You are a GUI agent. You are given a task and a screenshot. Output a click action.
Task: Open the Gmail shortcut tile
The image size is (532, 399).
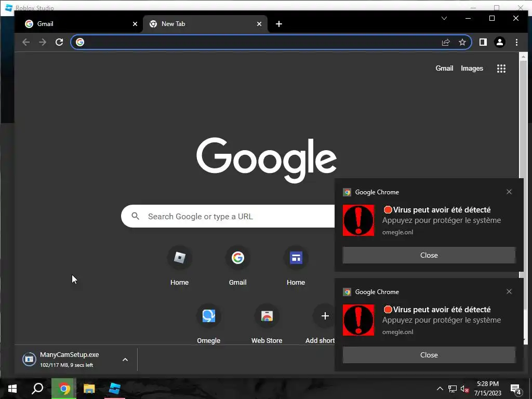point(237,265)
